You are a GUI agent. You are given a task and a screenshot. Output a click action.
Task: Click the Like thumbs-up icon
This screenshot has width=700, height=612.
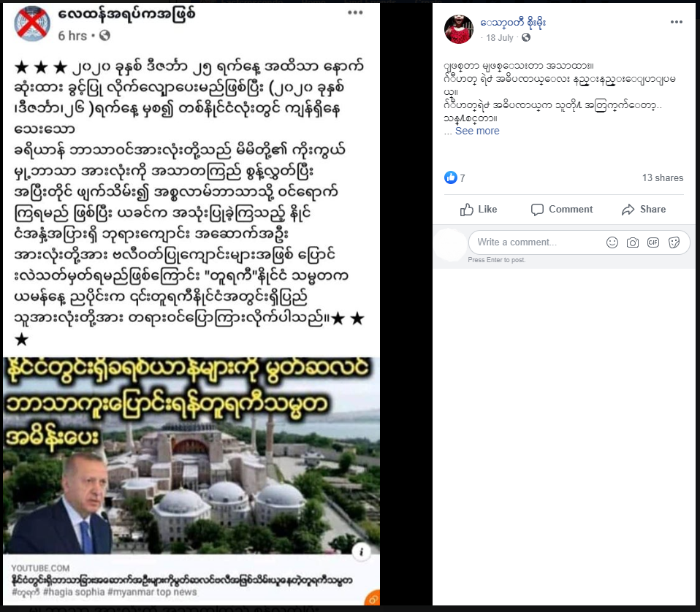point(466,209)
